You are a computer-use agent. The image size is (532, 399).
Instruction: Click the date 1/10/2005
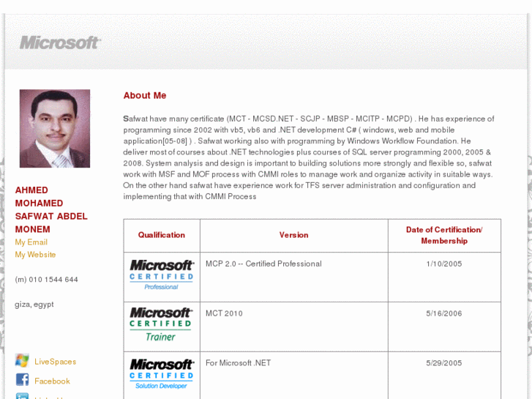point(444,264)
